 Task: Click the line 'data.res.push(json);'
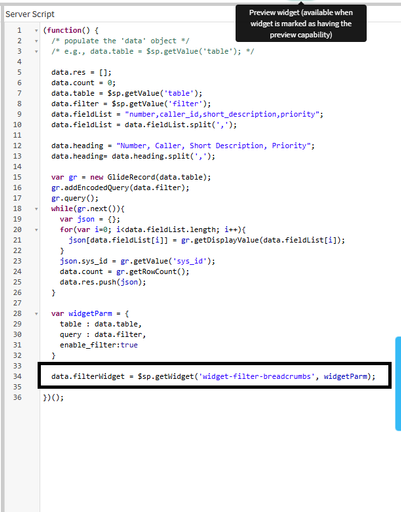click(103, 282)
